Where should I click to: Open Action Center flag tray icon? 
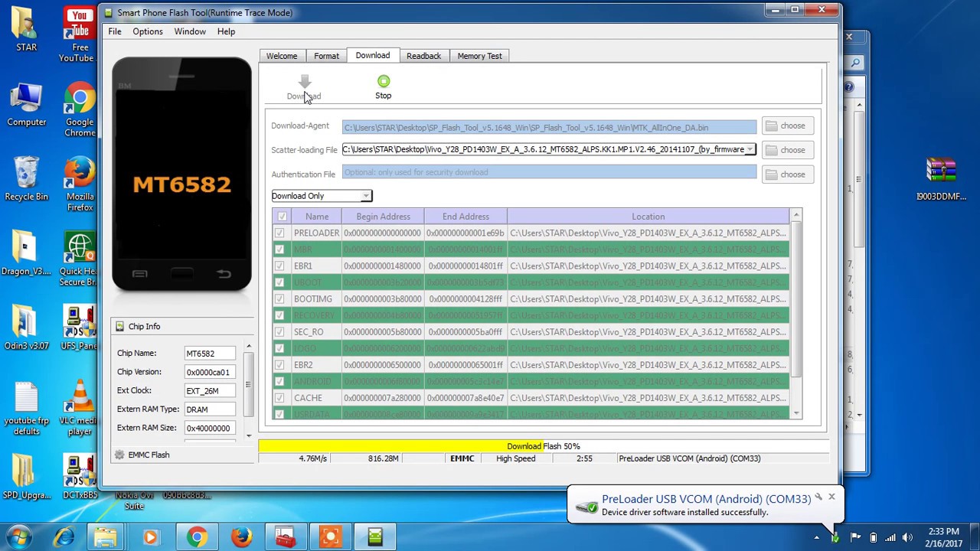pyautogui.click(x=855, y=537)
